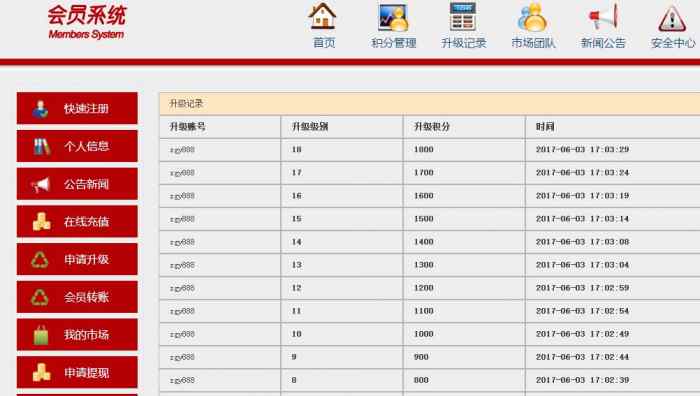
Task: Open the 在线充值 sidebar button
Action: [x=77, y=221]
